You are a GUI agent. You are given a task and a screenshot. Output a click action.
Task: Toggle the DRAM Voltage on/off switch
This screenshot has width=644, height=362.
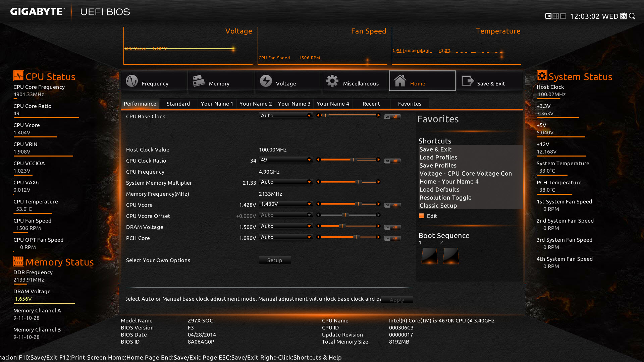[x=392, y=227]
